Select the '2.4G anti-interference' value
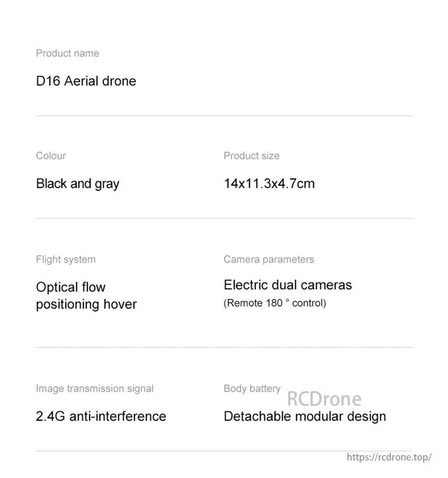Screen dimensions: 448x478 pos(101,416)
